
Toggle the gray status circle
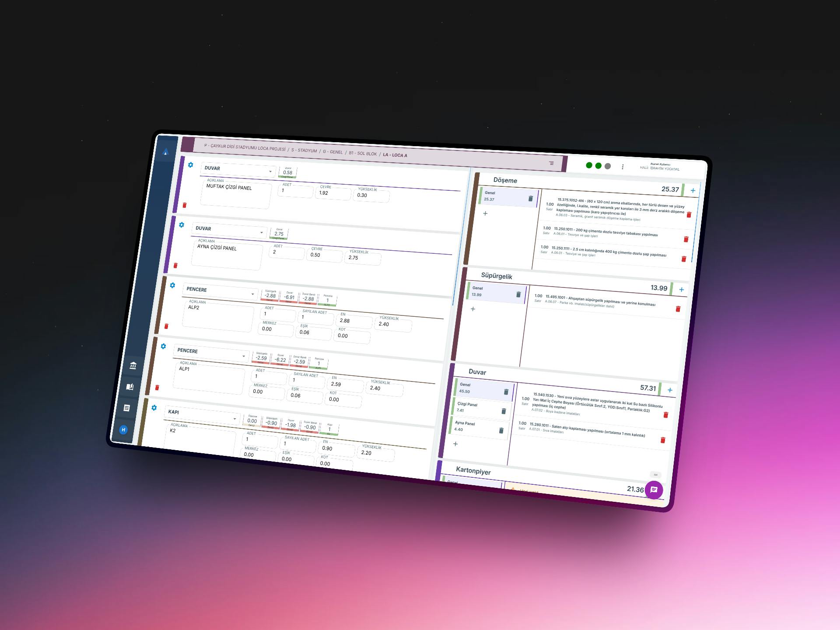pyautogui.click(x=608, y=166)
